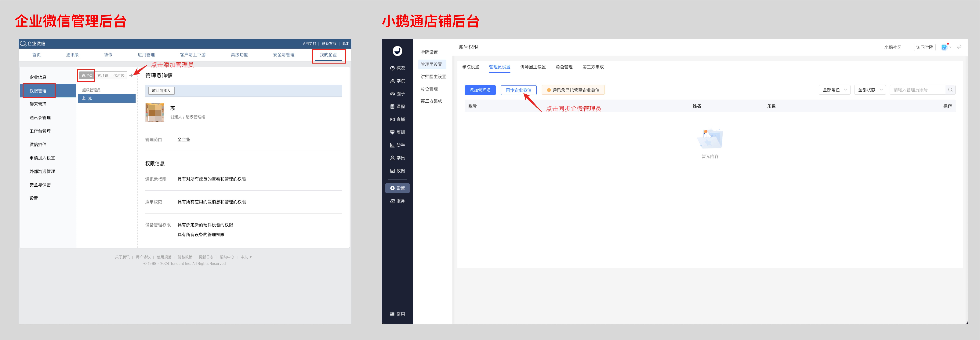Click the 访问学院 button
This screenshot has width=980, height=340.
click(x=924, y=47)
